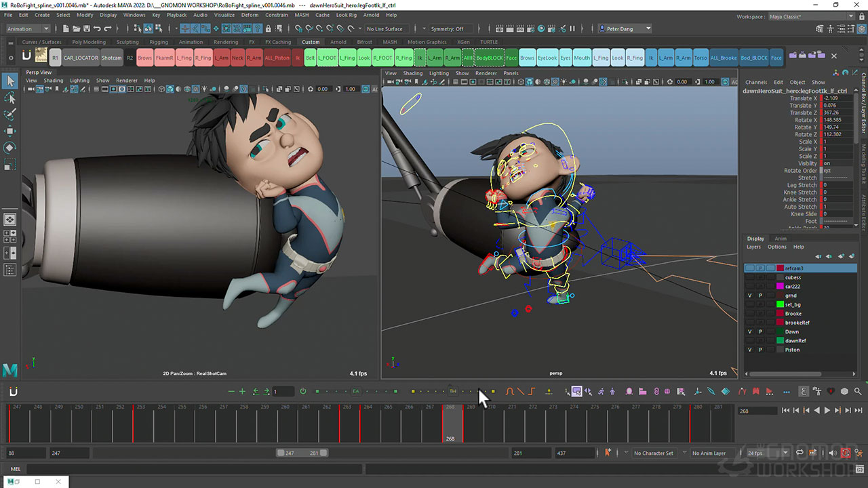
Task: Select the arrow Select tool in toolbox
Action: tap(10, 81)
